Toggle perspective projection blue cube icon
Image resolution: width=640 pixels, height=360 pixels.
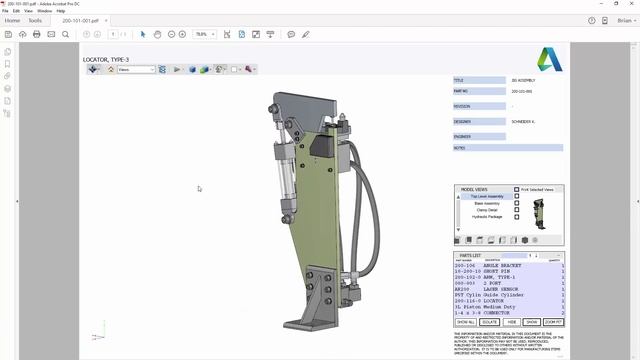[x=192, y=69]
